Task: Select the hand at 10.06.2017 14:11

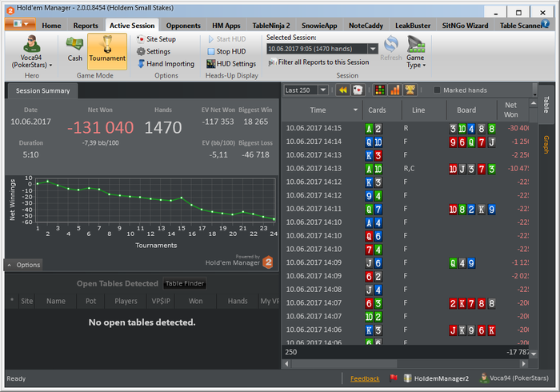Action: click(x=406, y=209)
